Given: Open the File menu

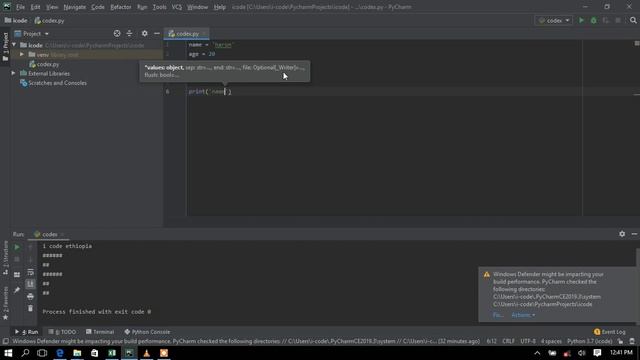Looking at the screenshot, I should pyautogui.click(x=20, y=7).
